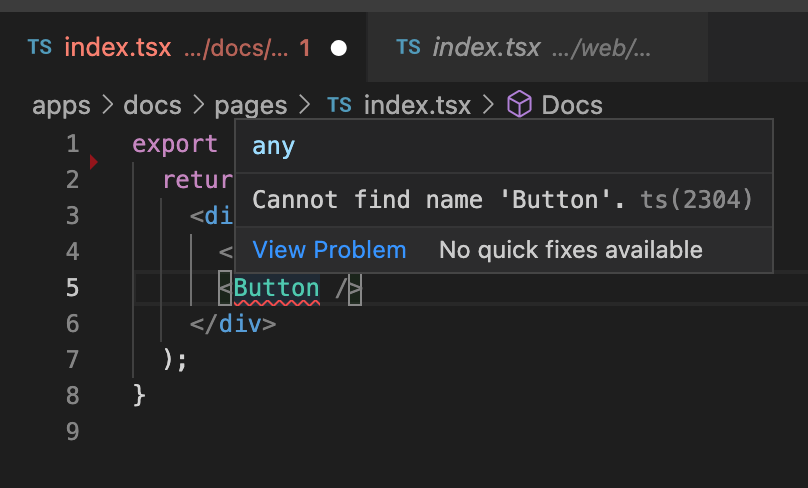Click the TS icon in breadcrumbs

(340, 105)
